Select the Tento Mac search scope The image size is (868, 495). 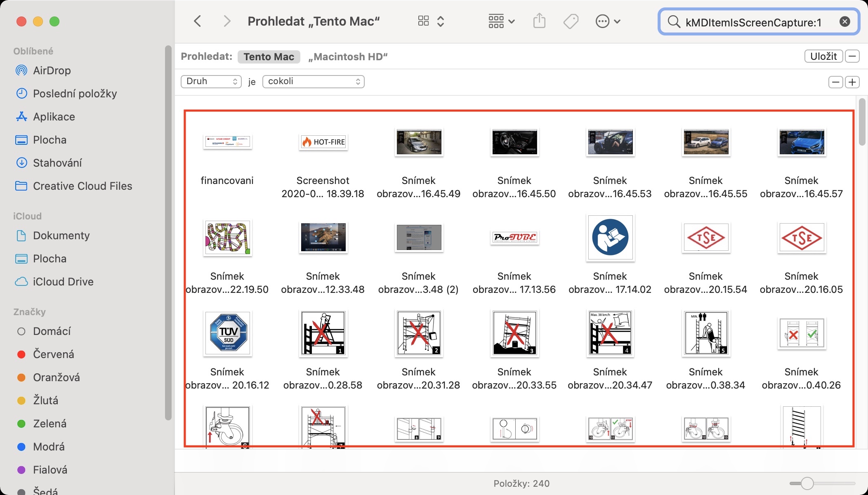269,57
